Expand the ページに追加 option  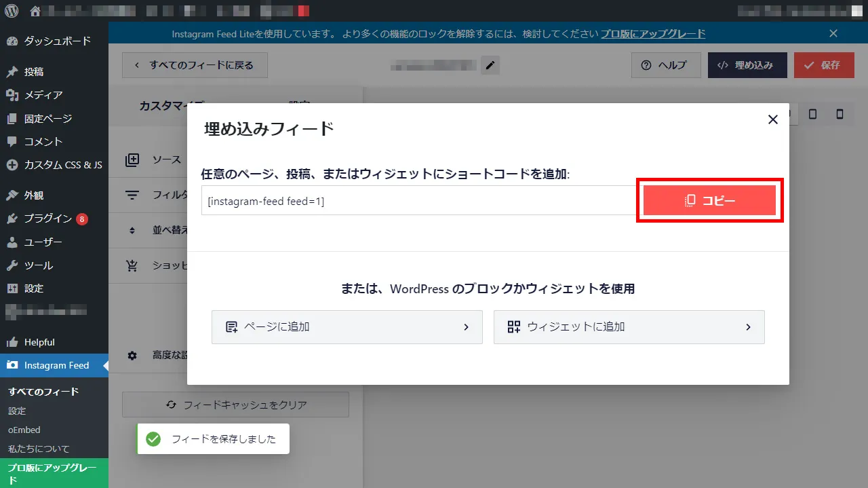(347, 327)
